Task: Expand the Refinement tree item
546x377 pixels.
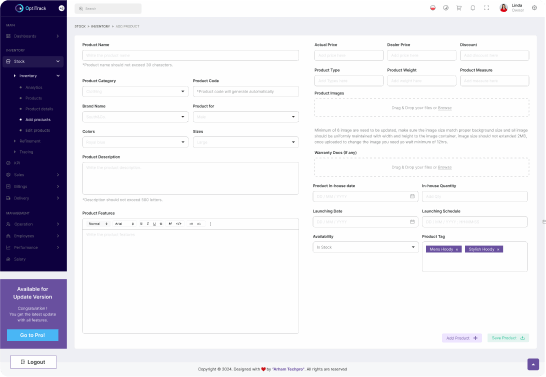Action: click(x=27, y=141)
